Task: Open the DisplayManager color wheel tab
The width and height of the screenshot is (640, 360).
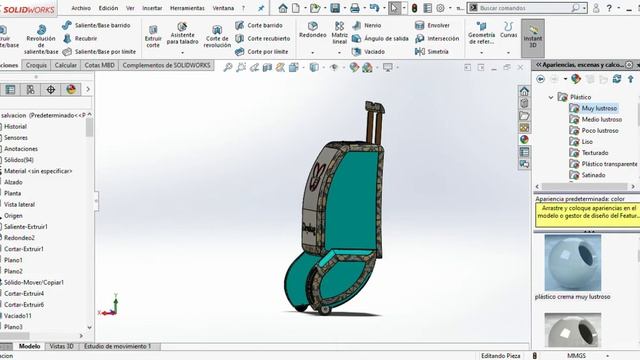Action: click(x=71, y=89)
